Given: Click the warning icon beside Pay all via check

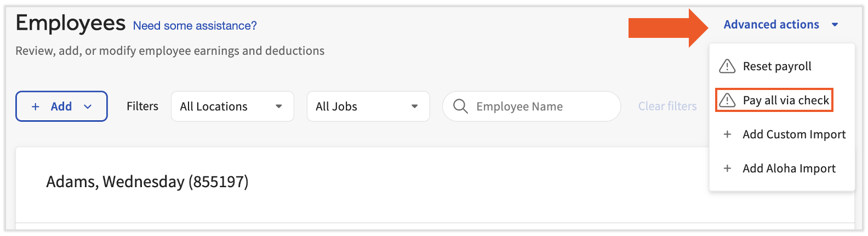Looking at the screenshot, I should (727, 100).
